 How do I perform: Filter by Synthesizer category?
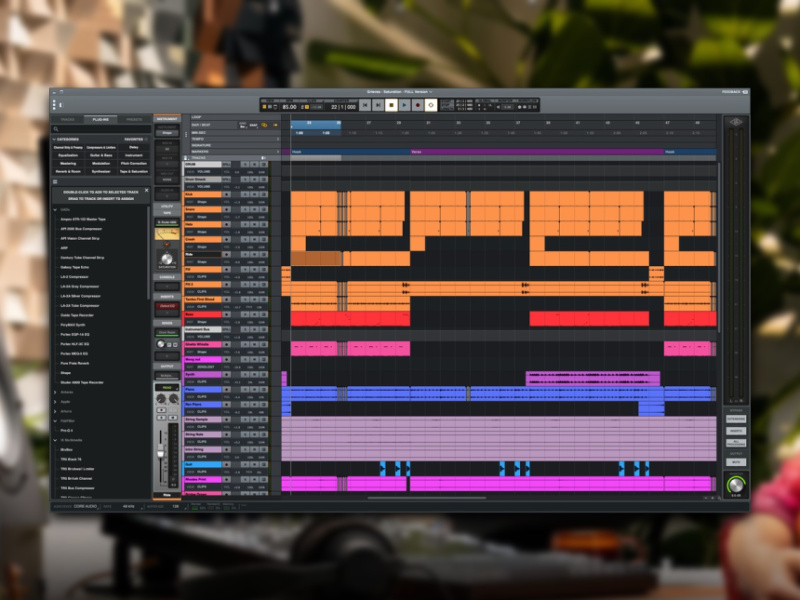[x=101, y=171]
